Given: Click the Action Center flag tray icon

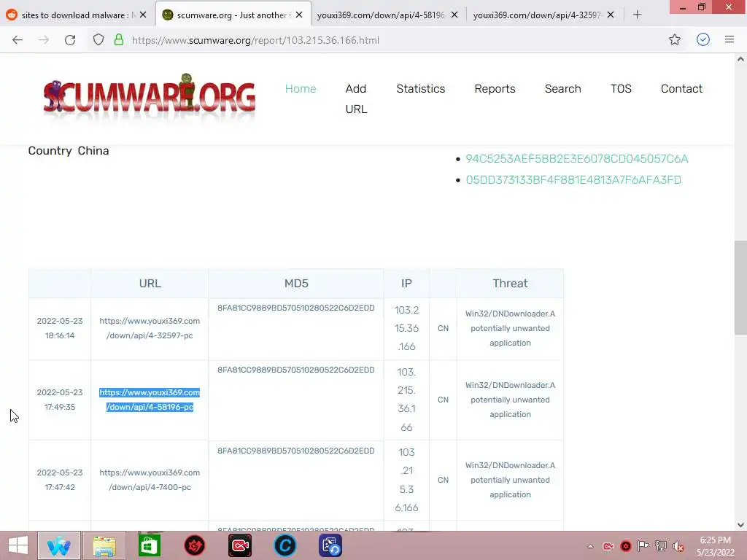Looking at the screenshot, I should coord(643,545).
